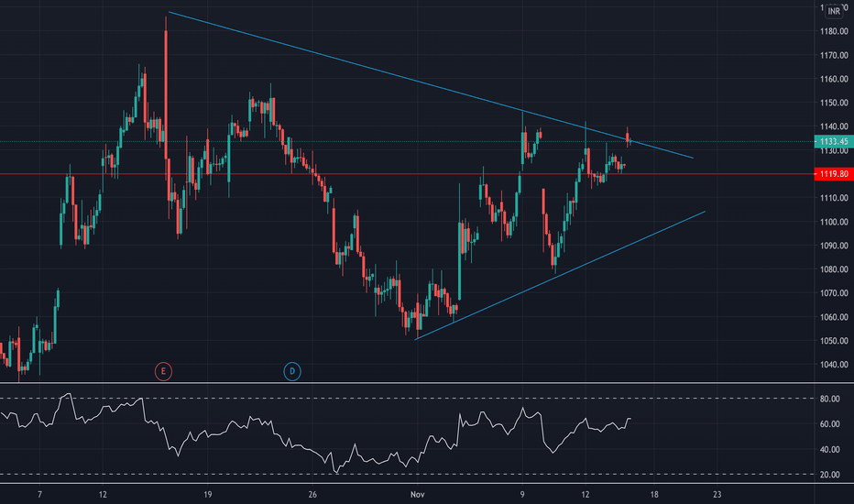Select the red horizontal line at 1119.80
This screenshot has height=504, width=854.
click(x=407, y=174)
